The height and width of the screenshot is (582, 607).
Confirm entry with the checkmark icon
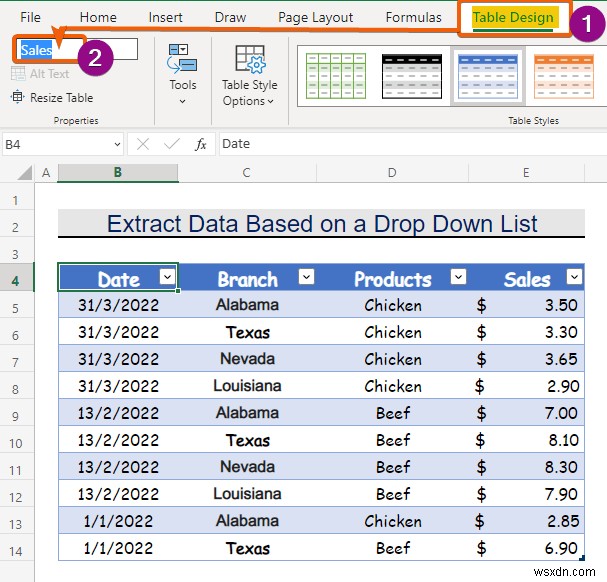coord(172,144)
